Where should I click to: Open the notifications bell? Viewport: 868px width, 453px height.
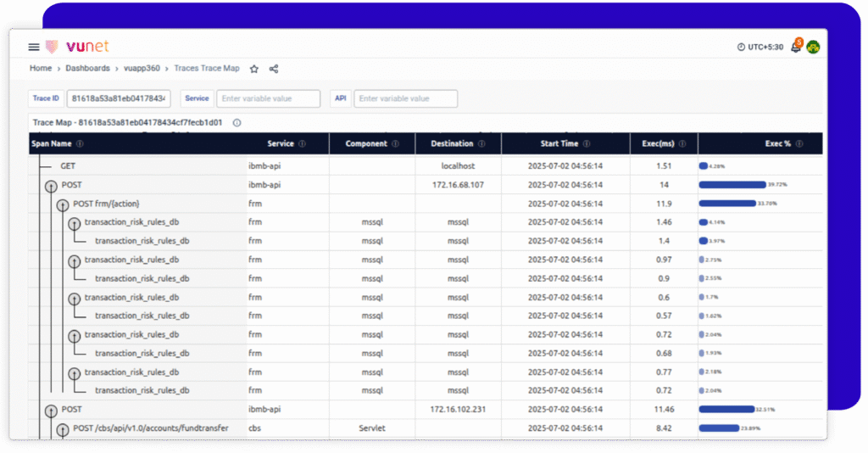(795, 47)
